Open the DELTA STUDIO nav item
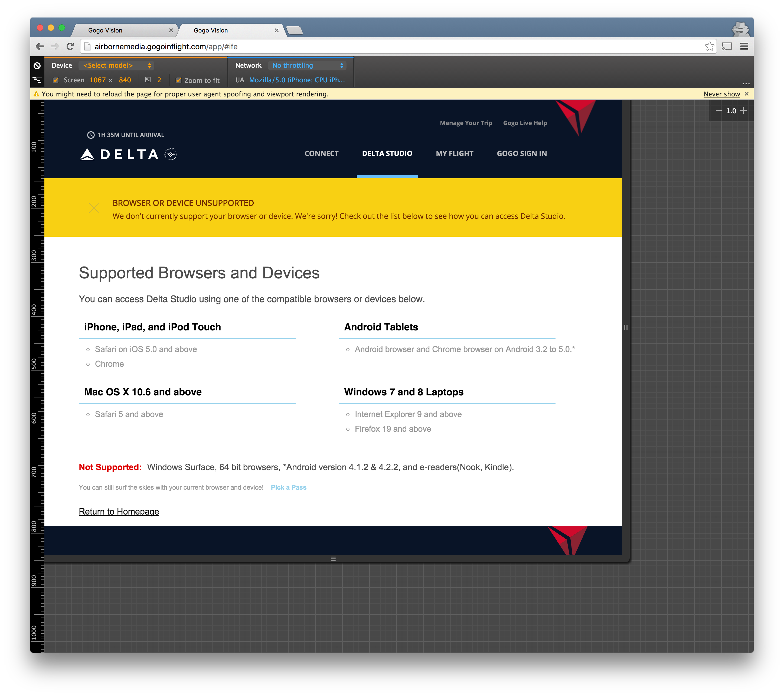Screen dimensions: 784x696 (387, 154)
